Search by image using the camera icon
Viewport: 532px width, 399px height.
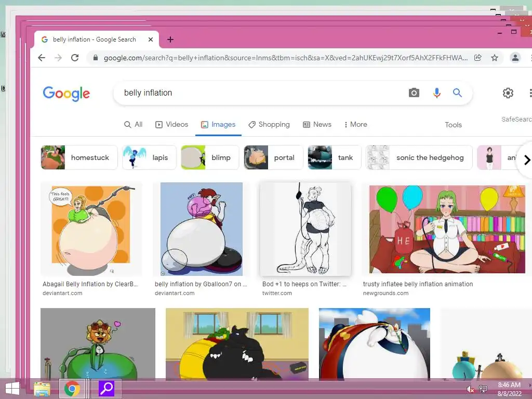pos(414,92)
